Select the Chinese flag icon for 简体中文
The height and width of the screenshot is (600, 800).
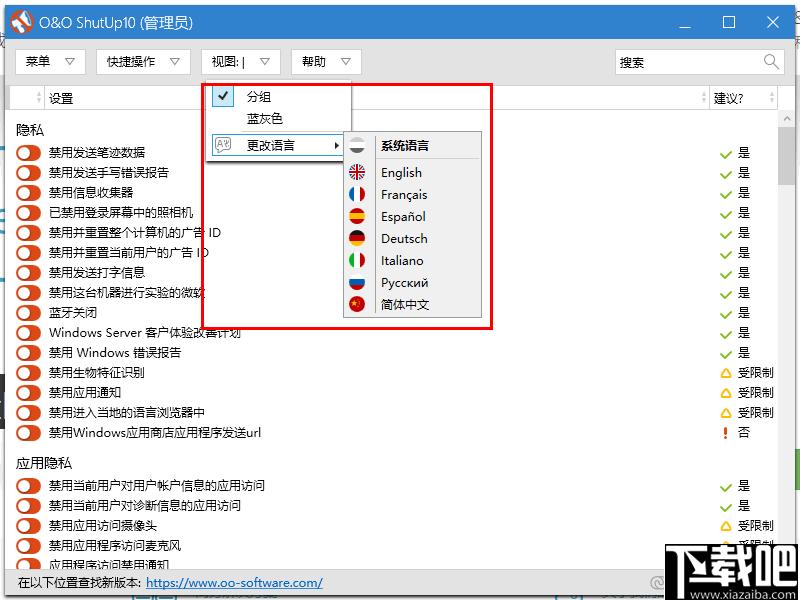point(357,305)
